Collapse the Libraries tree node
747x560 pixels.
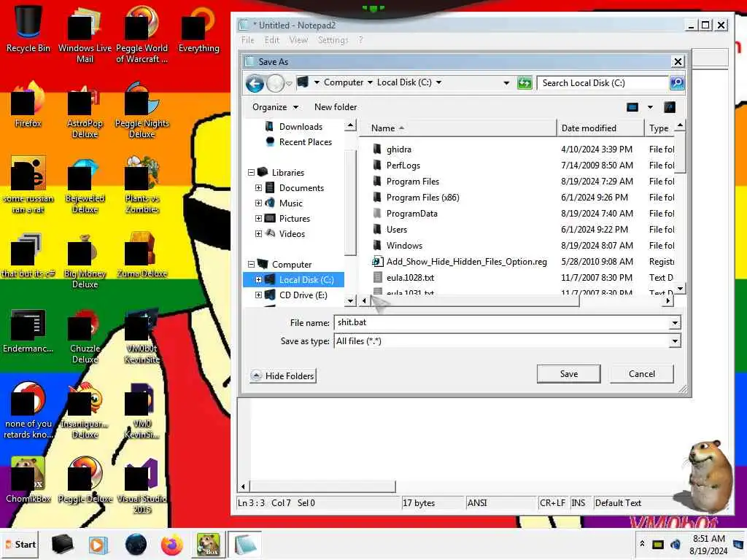tap(251, 173)
